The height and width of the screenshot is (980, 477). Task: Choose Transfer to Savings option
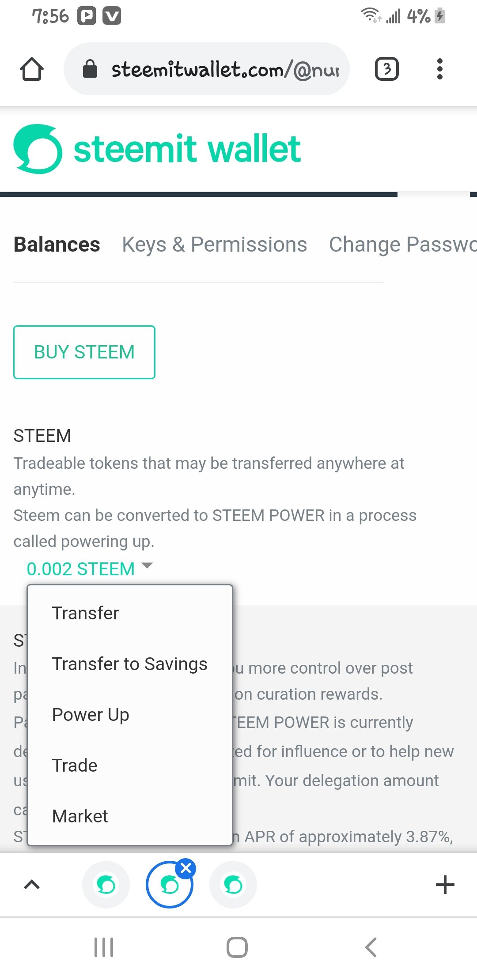point(129,664)
